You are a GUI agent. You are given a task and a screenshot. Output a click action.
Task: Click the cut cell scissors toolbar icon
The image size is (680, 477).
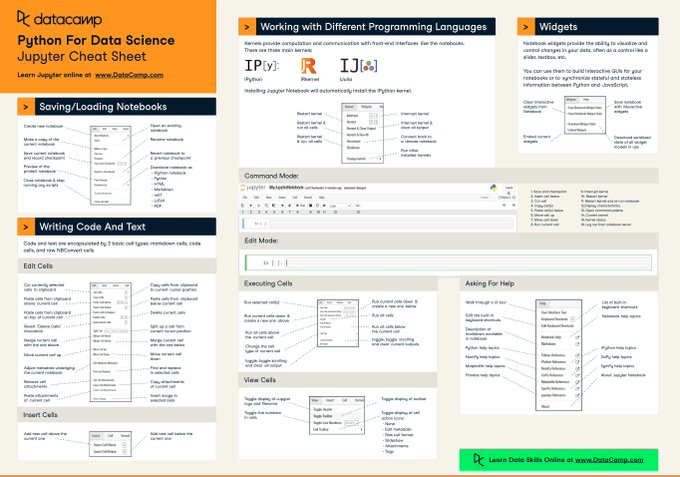[x=259, y=206]
